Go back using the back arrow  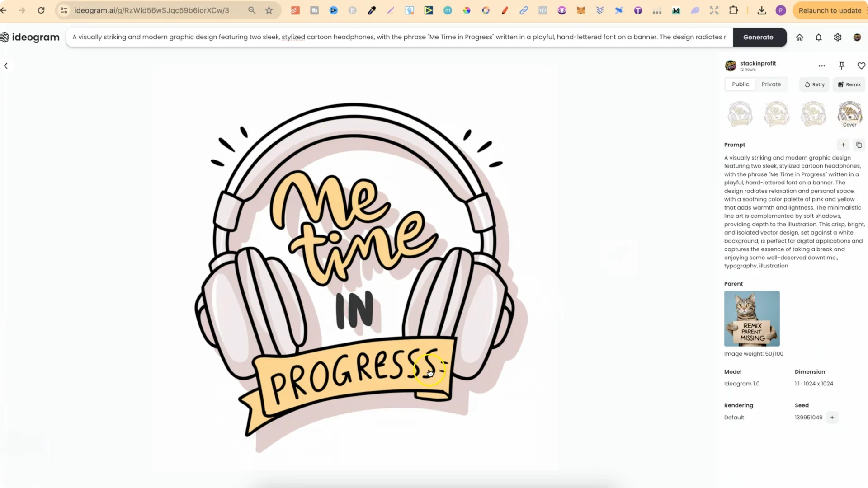pyautogui.click(x=5, y=66)
